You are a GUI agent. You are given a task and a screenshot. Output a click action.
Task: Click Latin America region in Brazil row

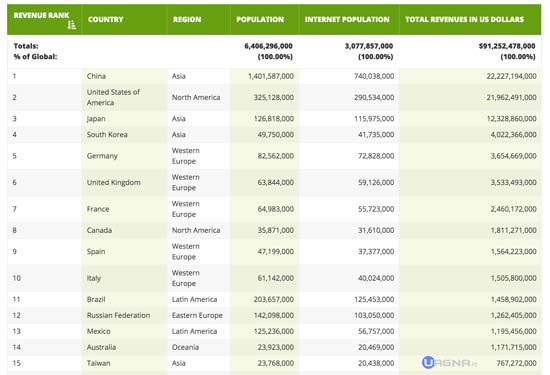194,300
